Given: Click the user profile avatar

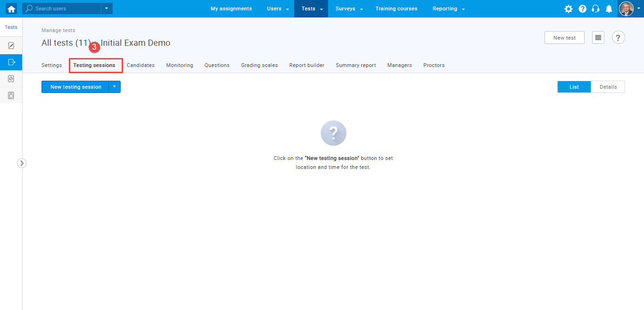Looking at the screenshot, I should [x=626, y=8].
